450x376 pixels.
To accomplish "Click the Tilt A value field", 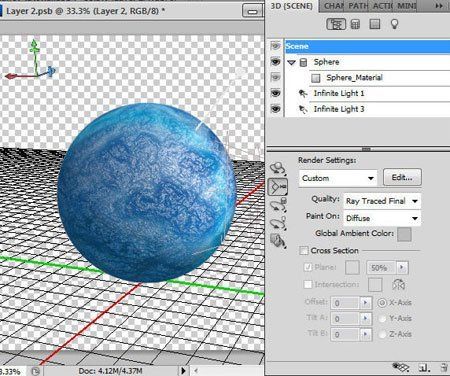I will [x=346, y=319].
